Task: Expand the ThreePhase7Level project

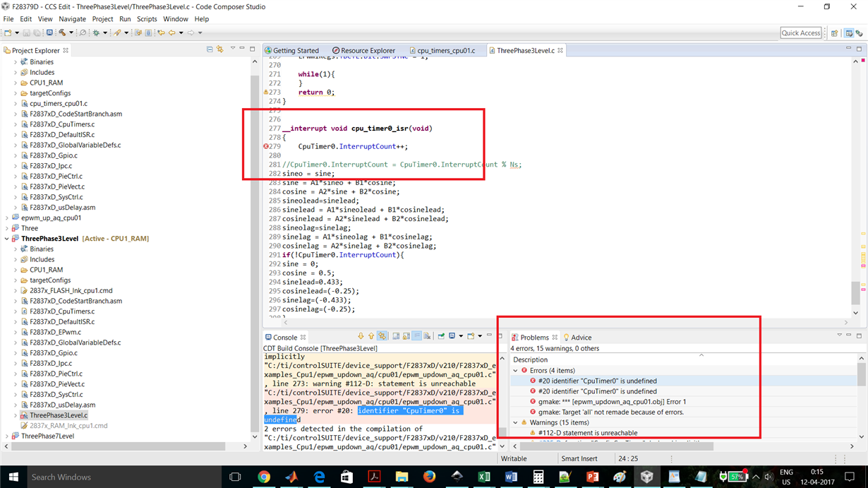Action: 7,436
